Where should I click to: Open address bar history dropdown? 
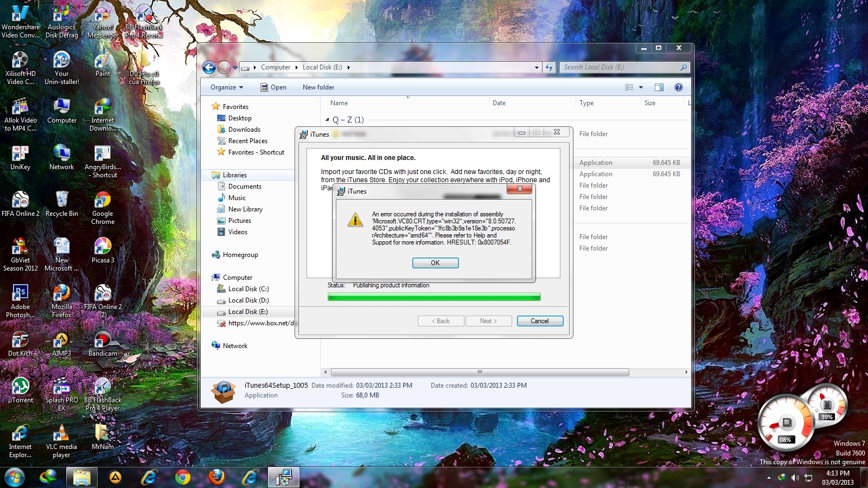point(537,68)
